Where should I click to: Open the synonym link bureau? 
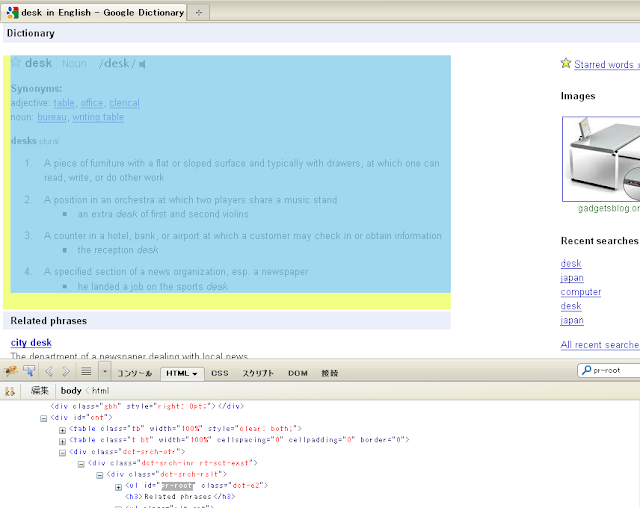point(52,117)
